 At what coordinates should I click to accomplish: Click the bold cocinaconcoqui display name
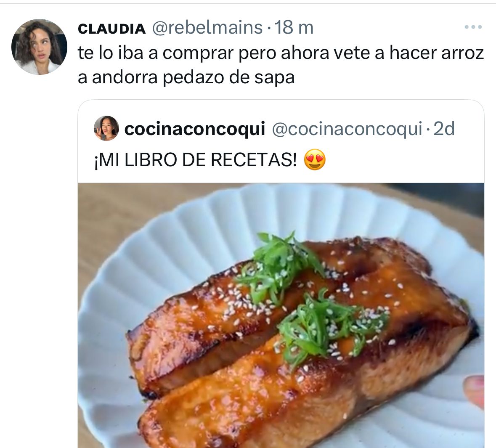click(x=194, y=129)
